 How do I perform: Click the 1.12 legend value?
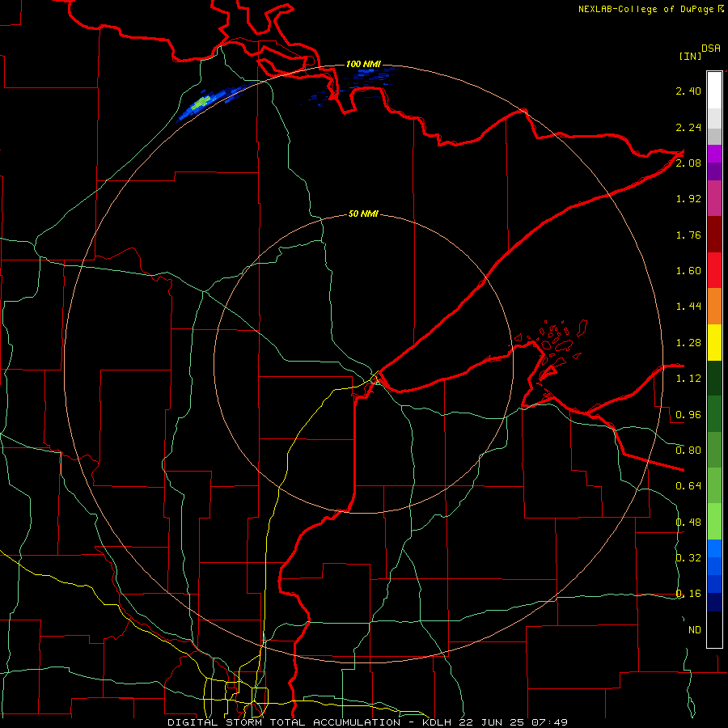pyautogui.click(x=688, y=379)
